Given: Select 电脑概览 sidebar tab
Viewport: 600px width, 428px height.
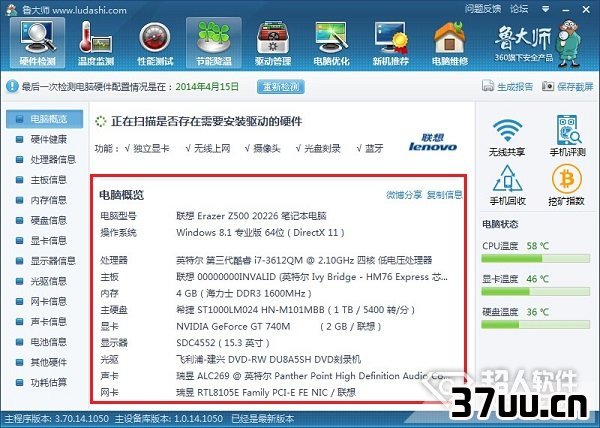Looking at the screenshot, I should [x=44, y=119].
